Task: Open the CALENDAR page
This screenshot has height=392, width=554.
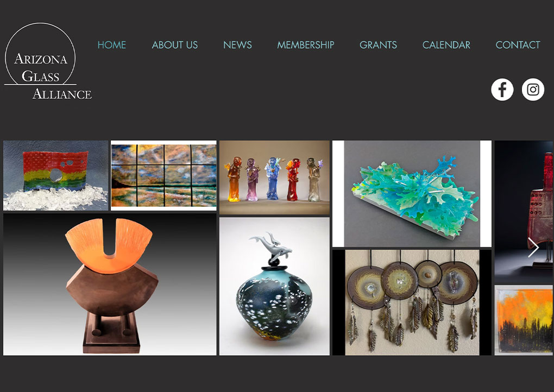Action: coord(446,45)
